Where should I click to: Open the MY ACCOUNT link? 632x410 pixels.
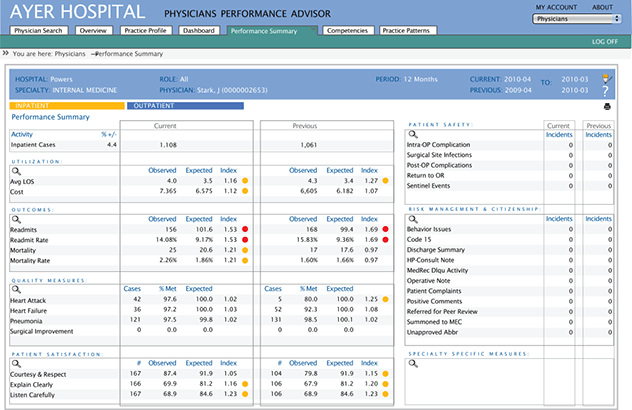(555, 7)
